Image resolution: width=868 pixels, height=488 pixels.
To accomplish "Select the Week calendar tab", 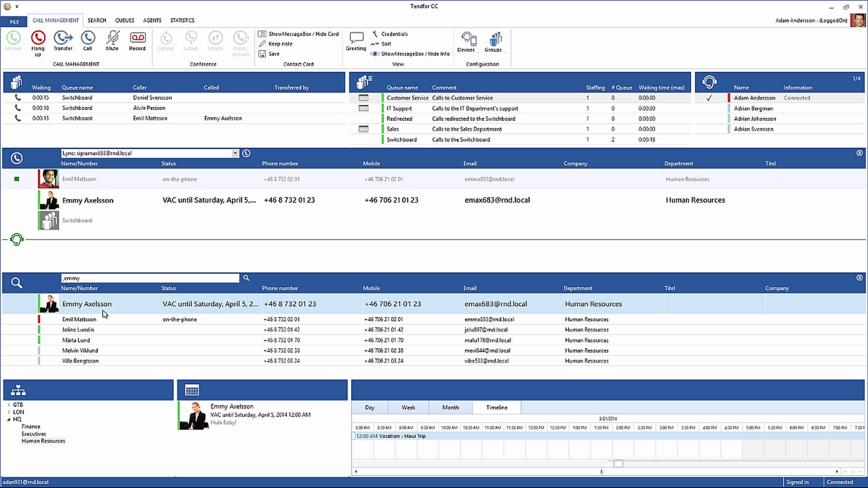I will coord(408,408).
